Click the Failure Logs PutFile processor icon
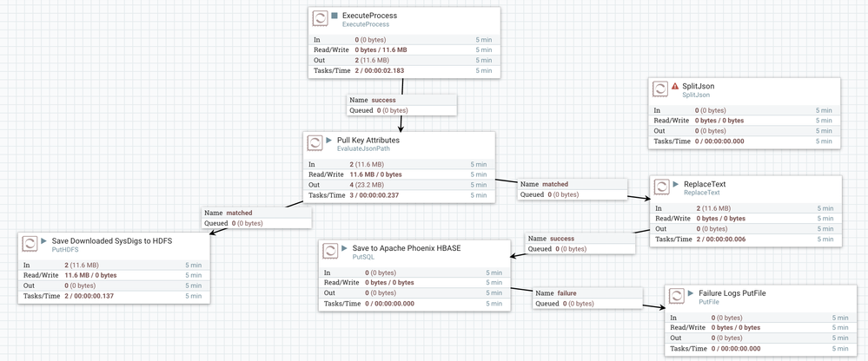 (x=677, y=296)
